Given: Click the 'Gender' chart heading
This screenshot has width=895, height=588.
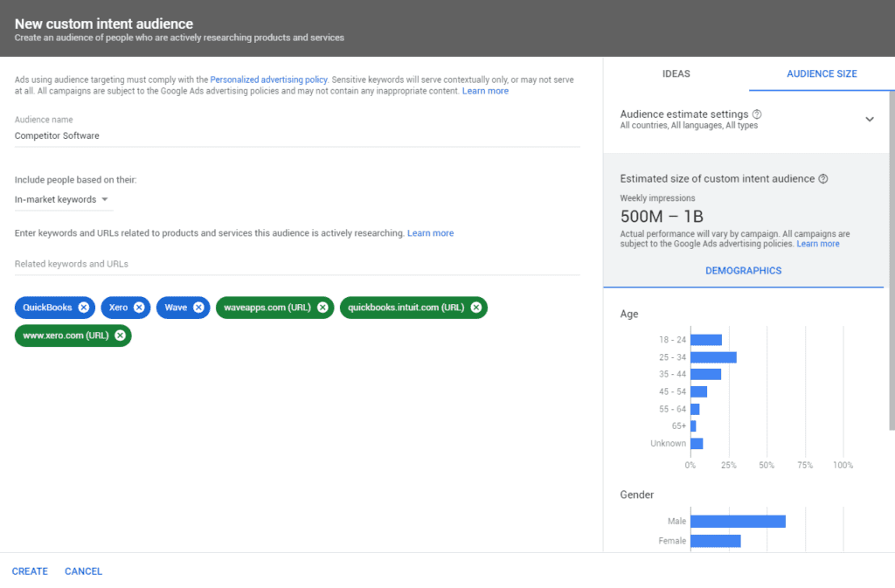Looking at the screenshot, I should (637, 495).
